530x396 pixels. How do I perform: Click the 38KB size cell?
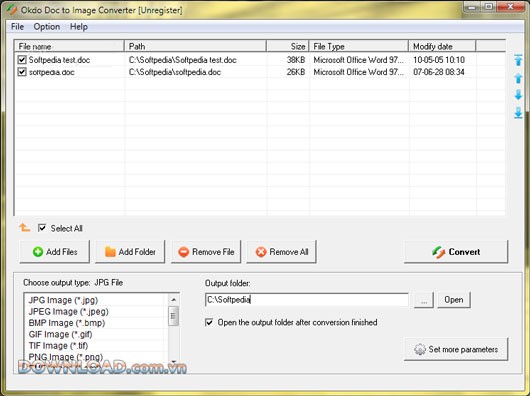[x=296, y=60]
